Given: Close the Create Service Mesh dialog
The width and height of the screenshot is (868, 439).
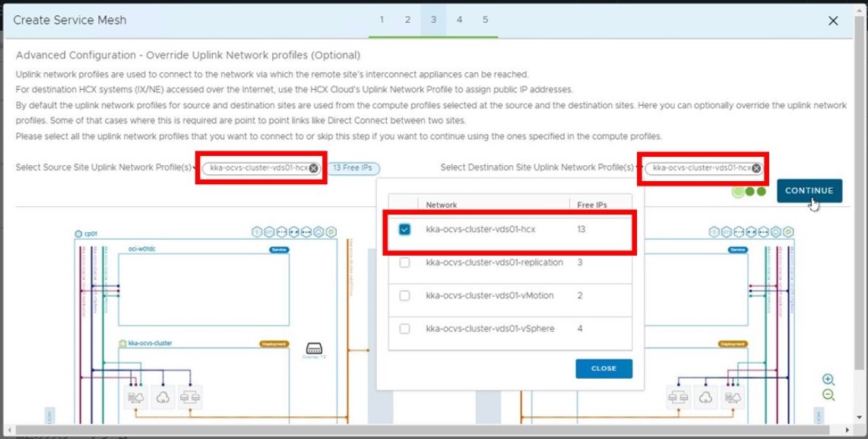Looking at the screenshot, I should pyautogui.click(x=833, y=21).
